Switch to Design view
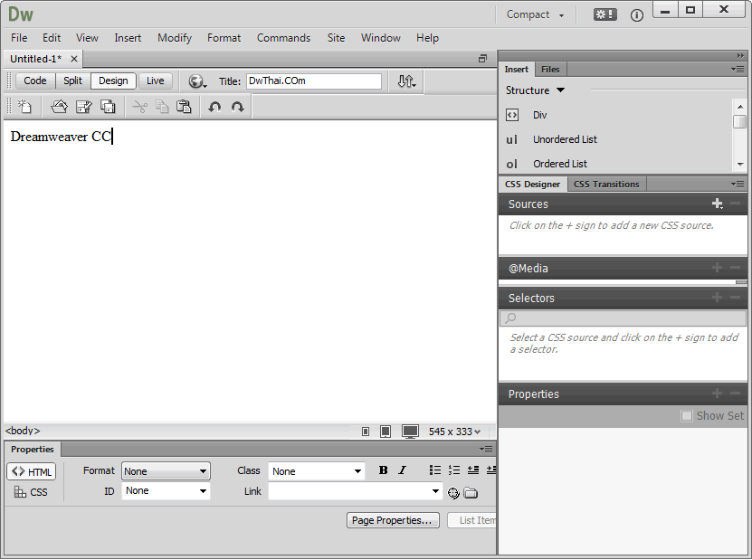The height and width of the screenshot is (560, 752). [113, 81]
